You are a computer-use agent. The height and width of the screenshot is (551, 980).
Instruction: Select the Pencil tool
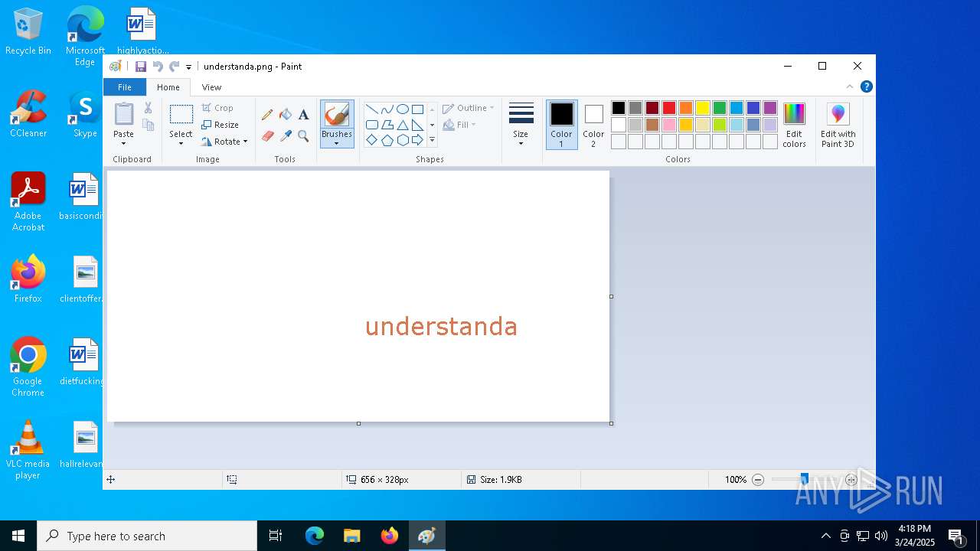point(267,114)
